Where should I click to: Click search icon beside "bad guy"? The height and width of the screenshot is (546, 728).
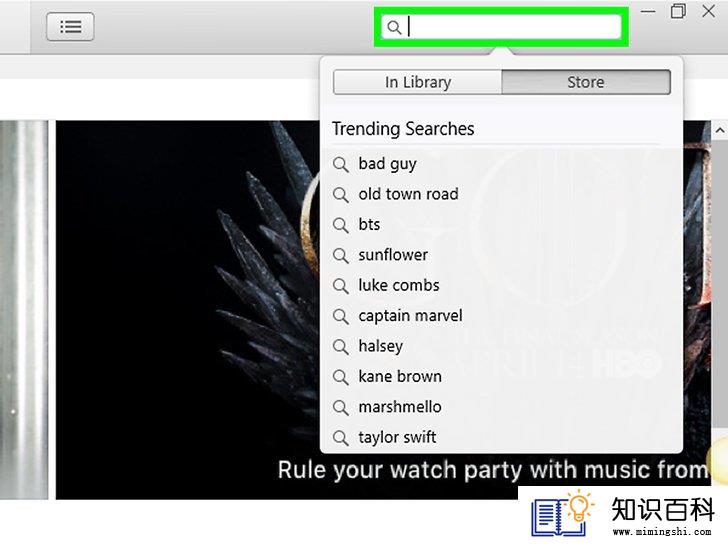(340, 164)
